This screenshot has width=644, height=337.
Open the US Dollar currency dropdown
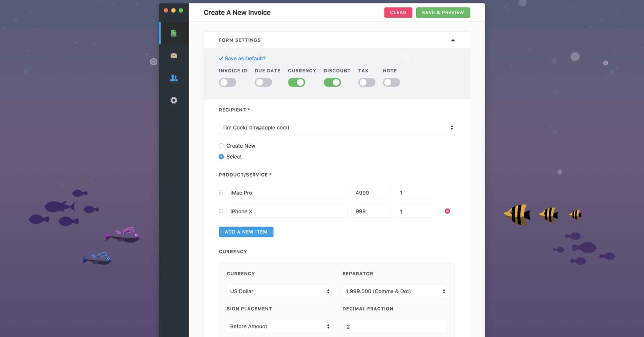click(279, 291)
